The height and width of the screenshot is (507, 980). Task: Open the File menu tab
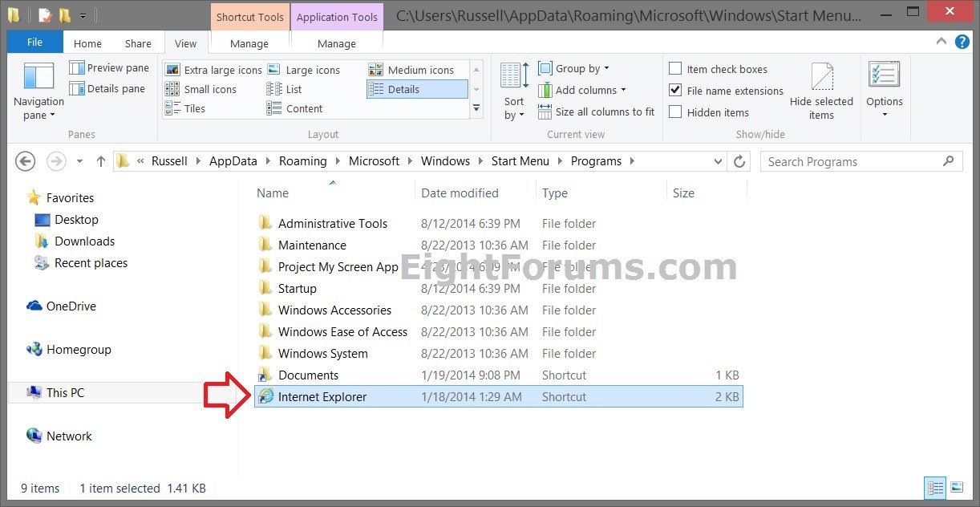tap(34, 43)
